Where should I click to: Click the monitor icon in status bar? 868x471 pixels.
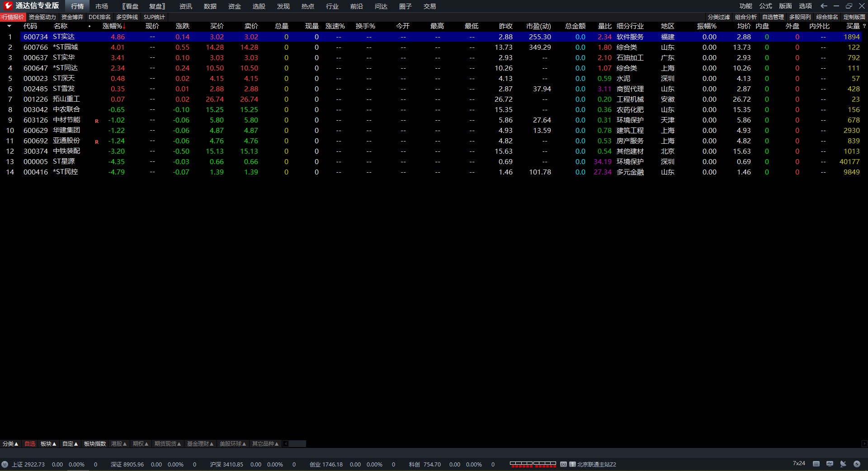(x=830, y=464)
